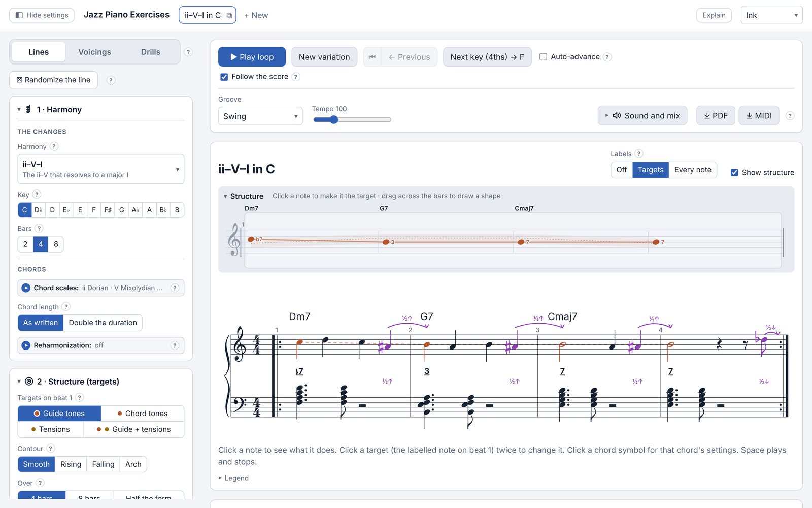Click the help icon beside Follow the score
The width and height of the screenshot is (812, 508).
pyautogui.click(x=296, y=77)
